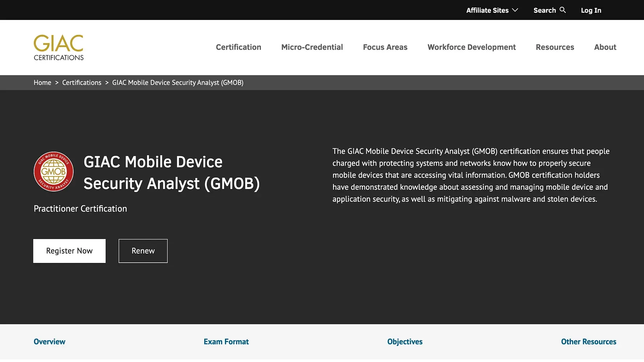
Task: Click the GIAC Mobile Device Security Analyst heading
Action: pos(172,173)
